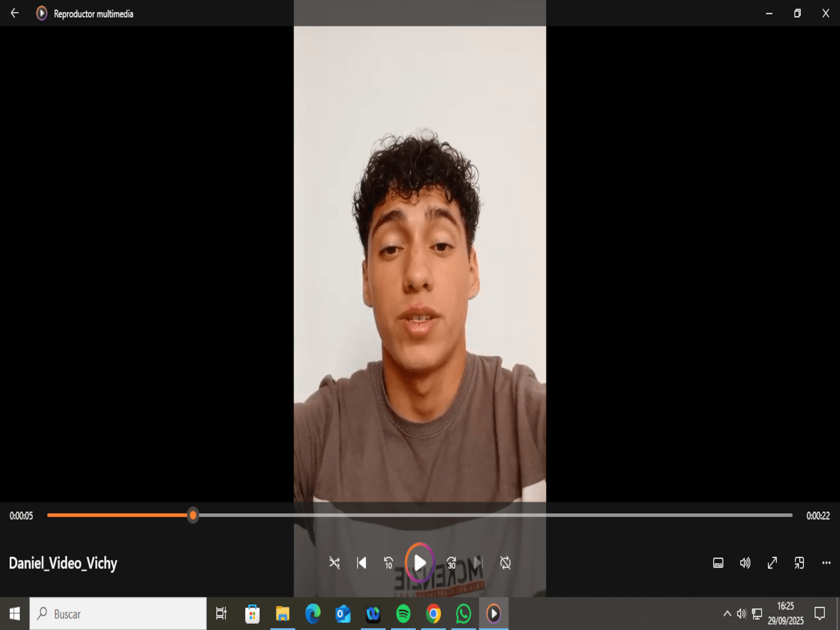Screen dimensions: 840x630
Task: Open the network status tray icon
Action: pos(757,614)
